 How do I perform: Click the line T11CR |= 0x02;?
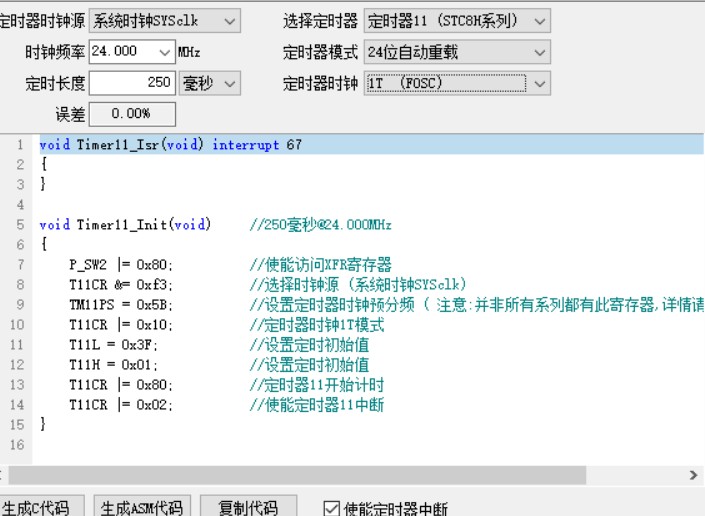[121, 405]
